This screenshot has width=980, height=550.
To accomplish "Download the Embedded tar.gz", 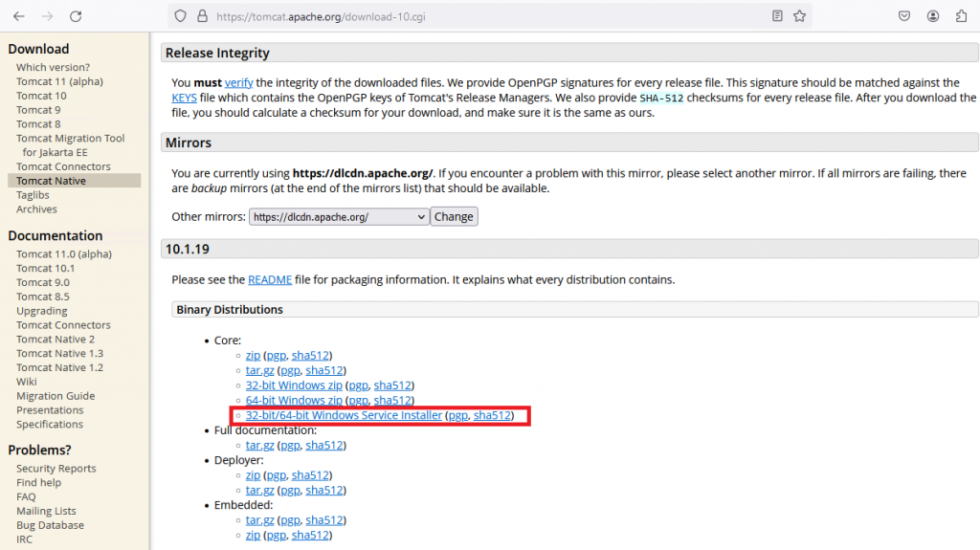I will [x=259, y=520].
